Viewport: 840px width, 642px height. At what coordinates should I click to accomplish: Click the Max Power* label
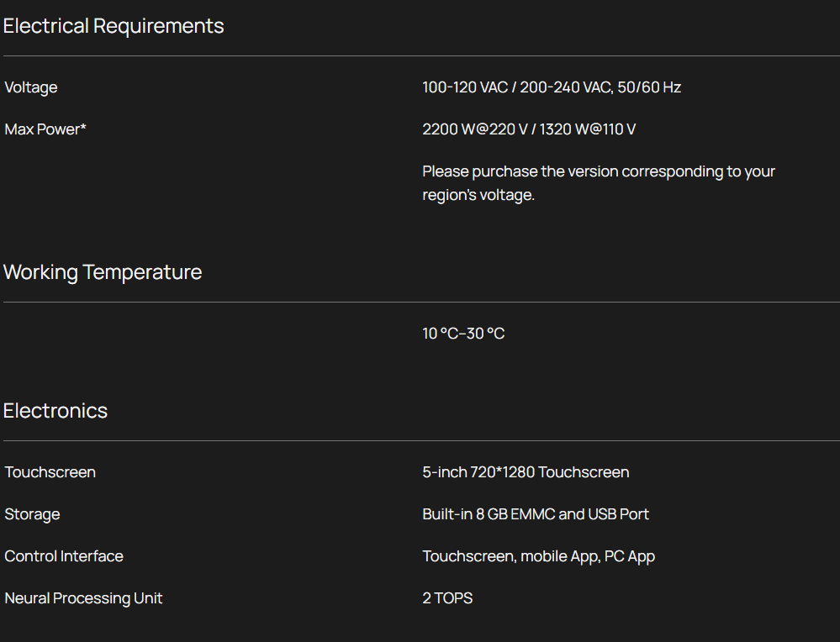pos(45,129)
